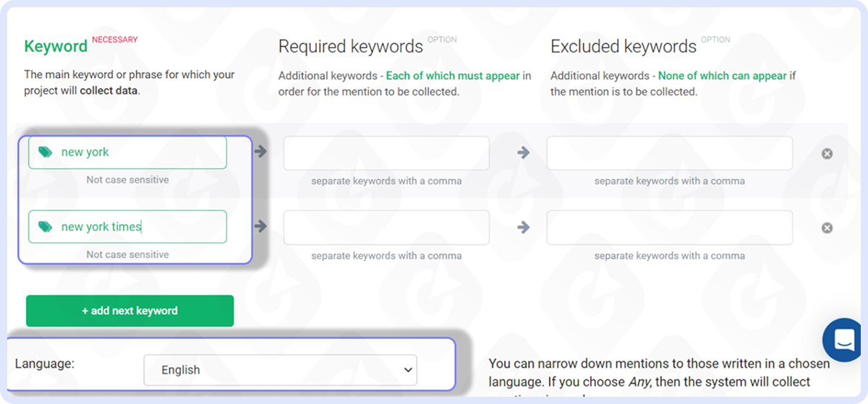The image size is (868, 404).
Task: Click the green 'None of which can appear' text
Action: click(x=722, y=76)
